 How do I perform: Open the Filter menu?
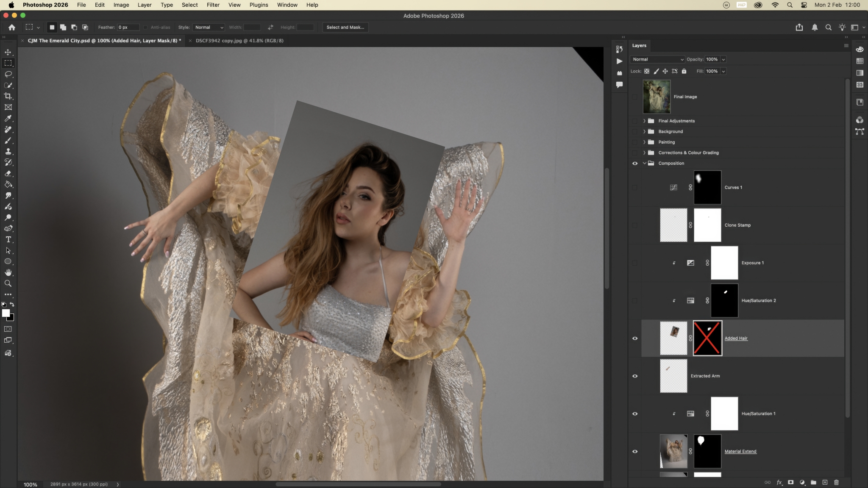(213, 5)
